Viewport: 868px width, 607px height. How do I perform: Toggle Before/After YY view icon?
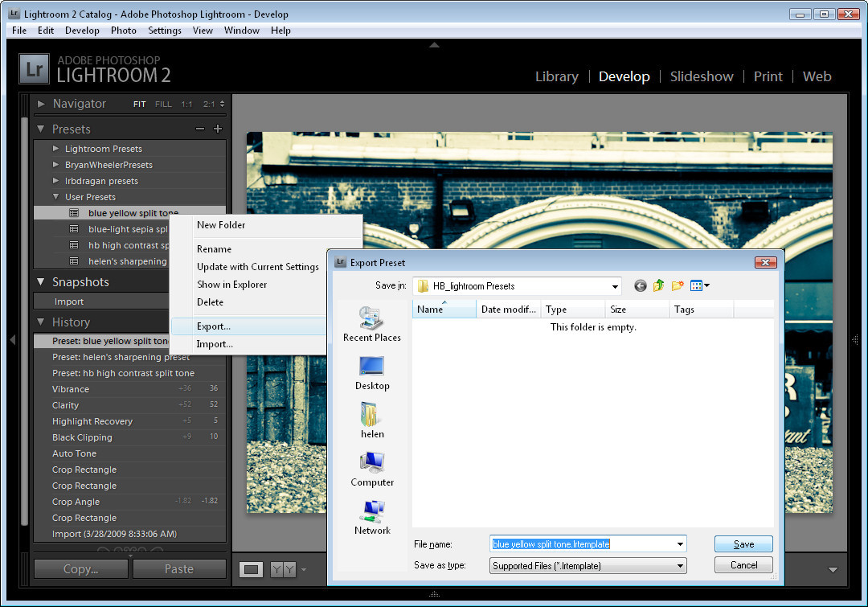tap(283, 569)
